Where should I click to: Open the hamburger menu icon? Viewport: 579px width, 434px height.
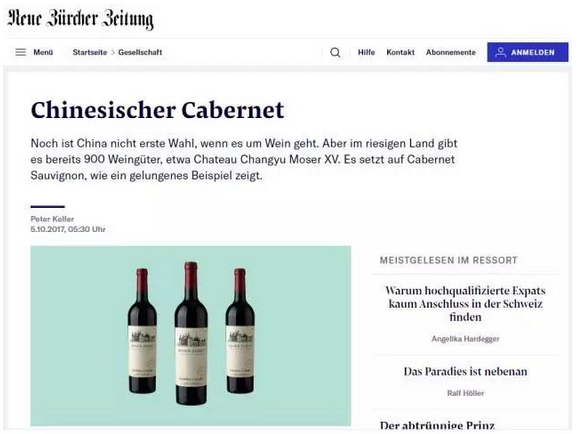[21, 52]
